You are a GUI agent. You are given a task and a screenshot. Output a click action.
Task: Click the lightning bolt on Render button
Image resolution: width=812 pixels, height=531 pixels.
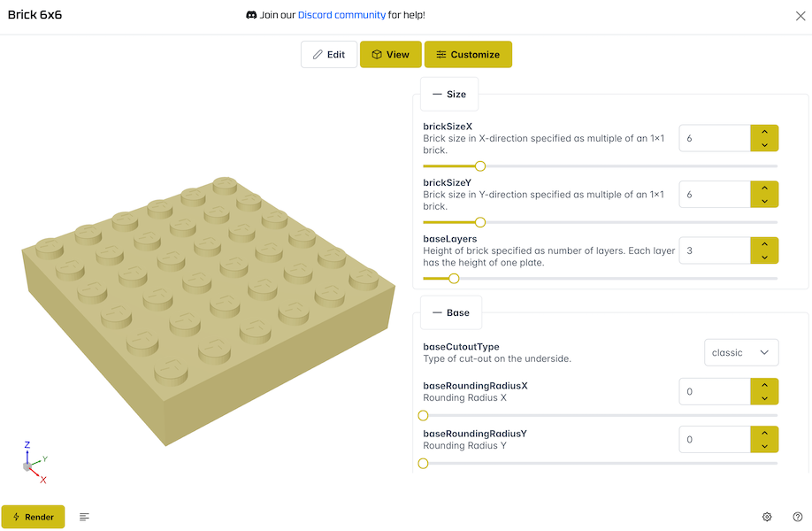tap(16, 516)
